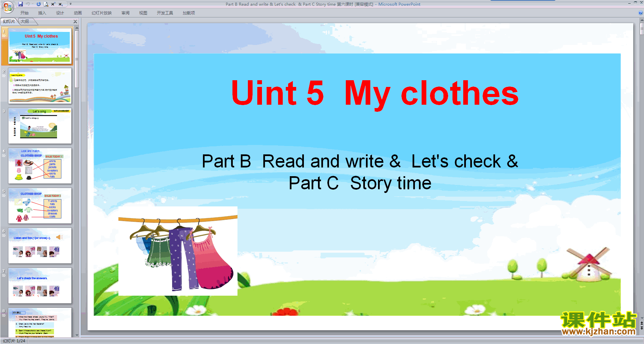
Task: Select slide 8 thumbnail at panel bottom
Action: (40, 323)
